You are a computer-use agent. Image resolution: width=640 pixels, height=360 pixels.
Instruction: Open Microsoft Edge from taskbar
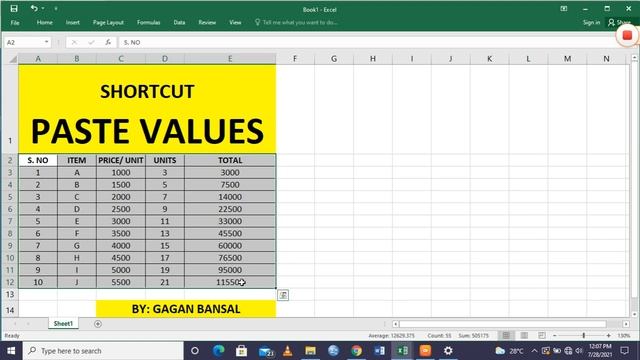(x=218, y=351)
